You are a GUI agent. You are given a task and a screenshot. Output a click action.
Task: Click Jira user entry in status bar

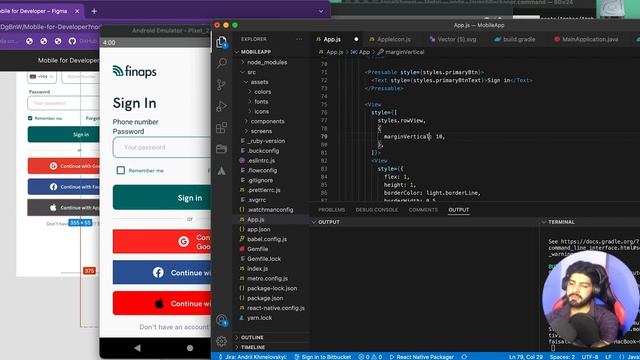(252, 356)
